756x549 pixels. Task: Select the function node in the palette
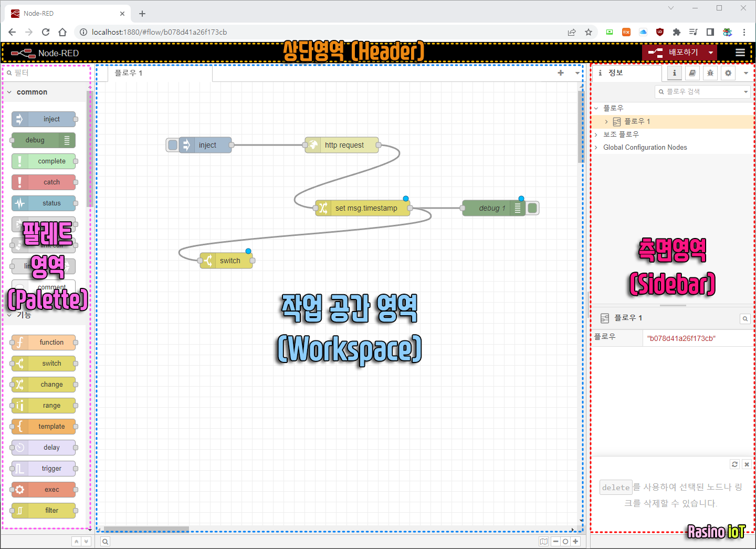[44, 343]
